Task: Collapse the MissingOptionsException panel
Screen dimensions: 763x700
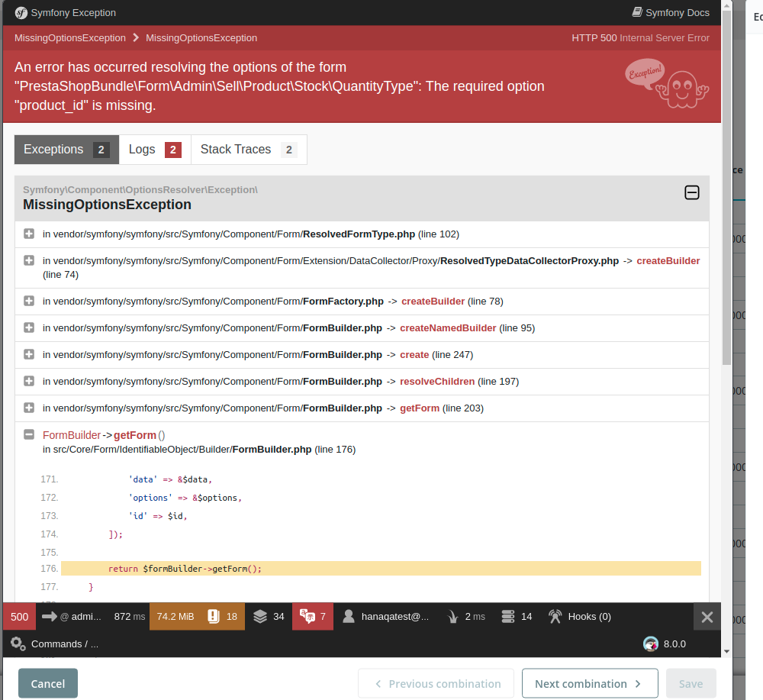Action: pos(692,193)
